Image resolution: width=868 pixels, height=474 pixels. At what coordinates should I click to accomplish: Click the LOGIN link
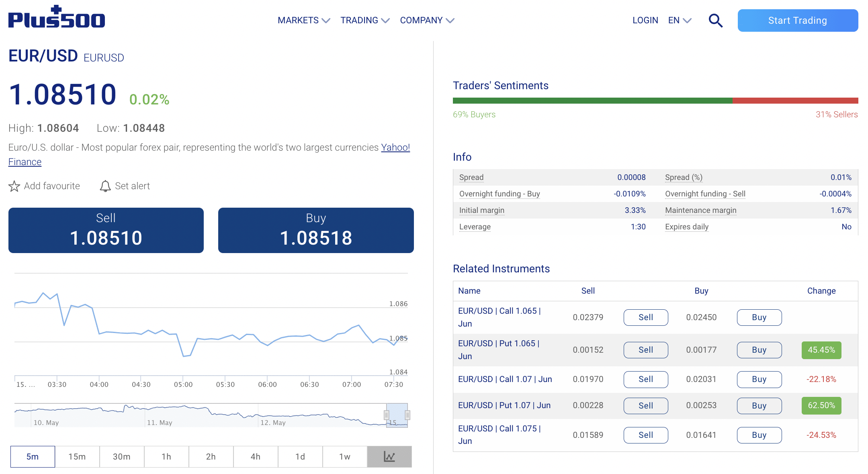click(x=645, y=20)
